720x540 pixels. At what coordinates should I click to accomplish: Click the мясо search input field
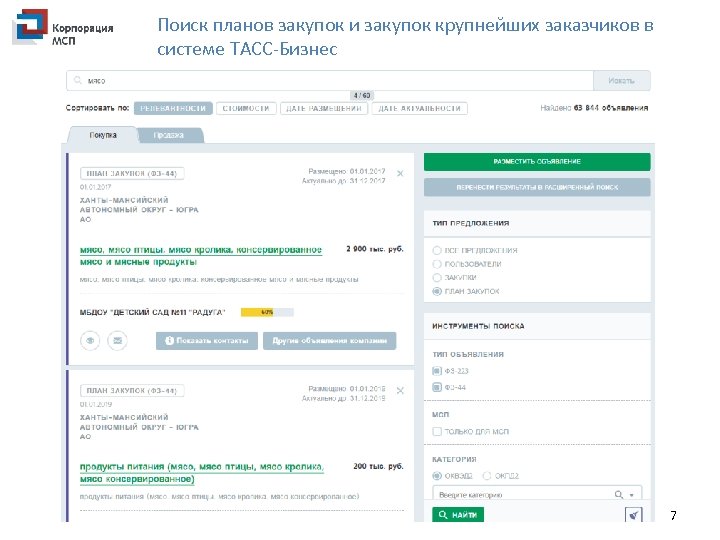coord(330,81)
